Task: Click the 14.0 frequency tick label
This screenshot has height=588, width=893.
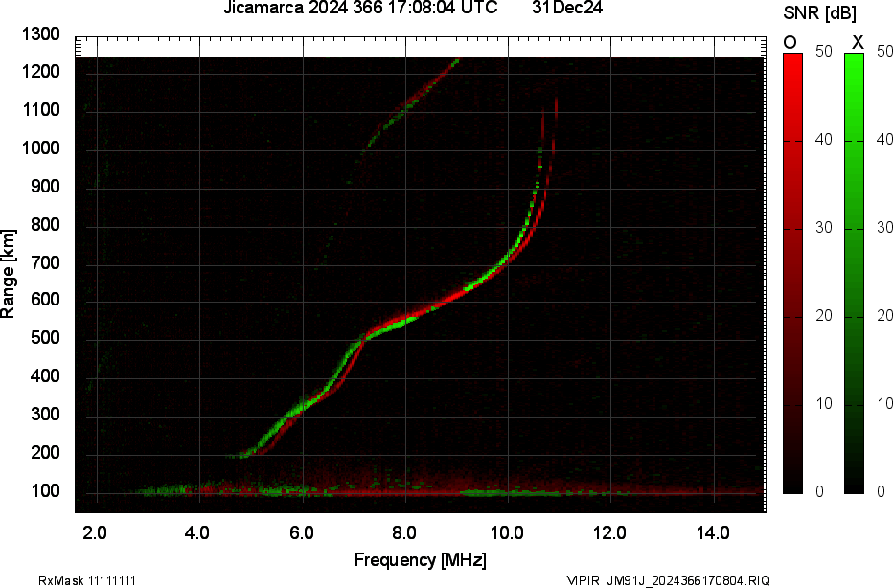Action: tap(713, 532)
